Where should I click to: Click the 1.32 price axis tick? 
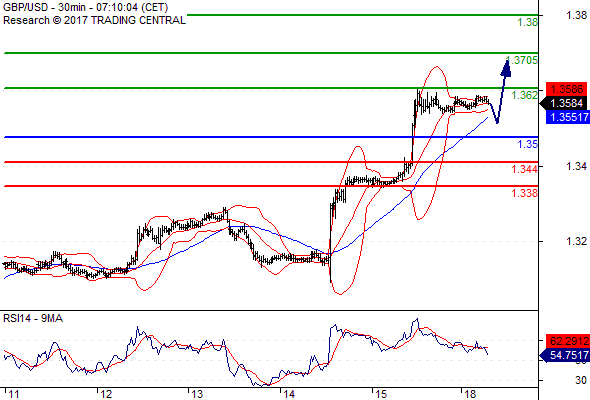(576, 241)
